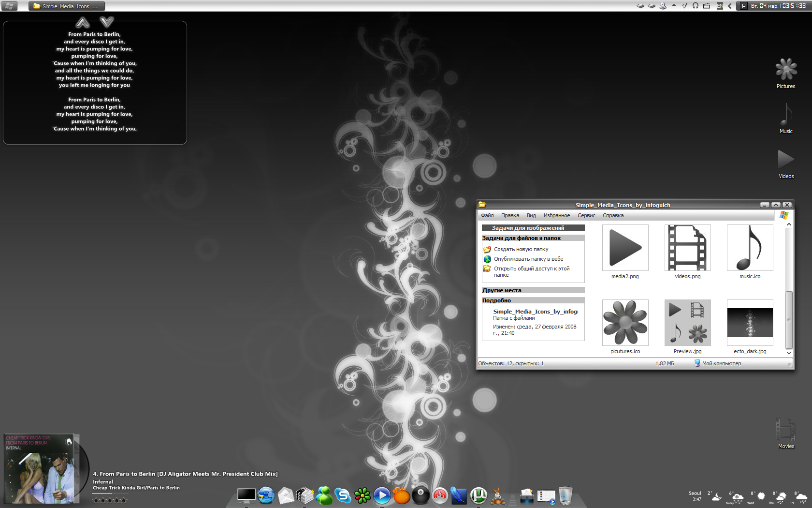The image size is (812, 508).
Task: Open the Справка menu
Action: [x=613, y=215]
